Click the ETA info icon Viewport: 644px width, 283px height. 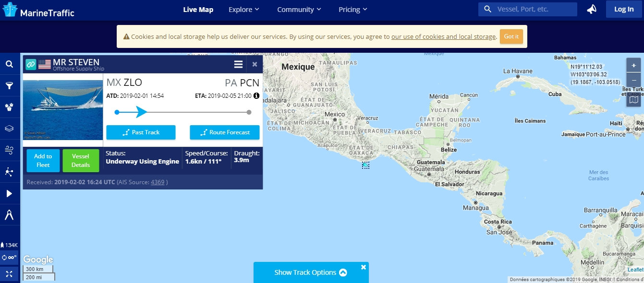[256, 95]
